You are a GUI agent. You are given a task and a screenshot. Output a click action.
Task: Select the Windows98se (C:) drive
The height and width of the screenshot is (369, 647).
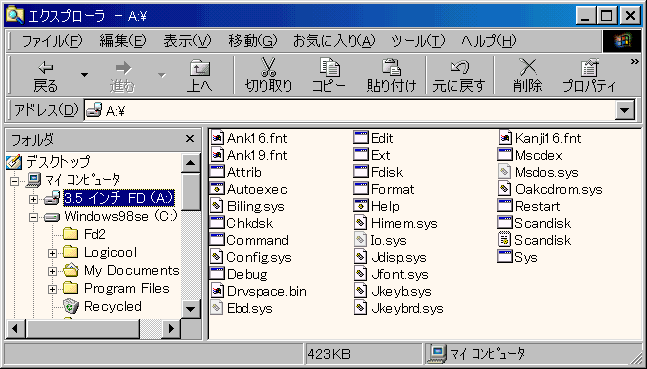pyautogui.click(x=121, y=216)
